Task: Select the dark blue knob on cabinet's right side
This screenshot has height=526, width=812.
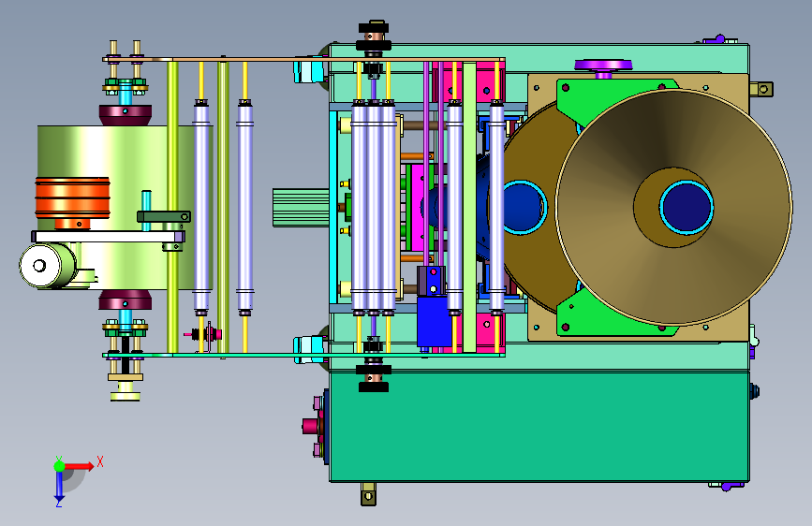Action: coord(755,391)
